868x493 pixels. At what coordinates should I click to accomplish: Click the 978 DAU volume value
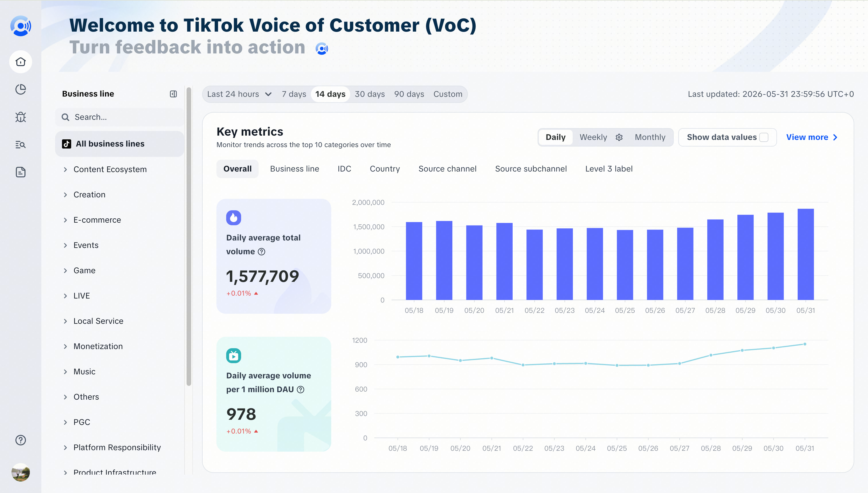click(241, 414)
